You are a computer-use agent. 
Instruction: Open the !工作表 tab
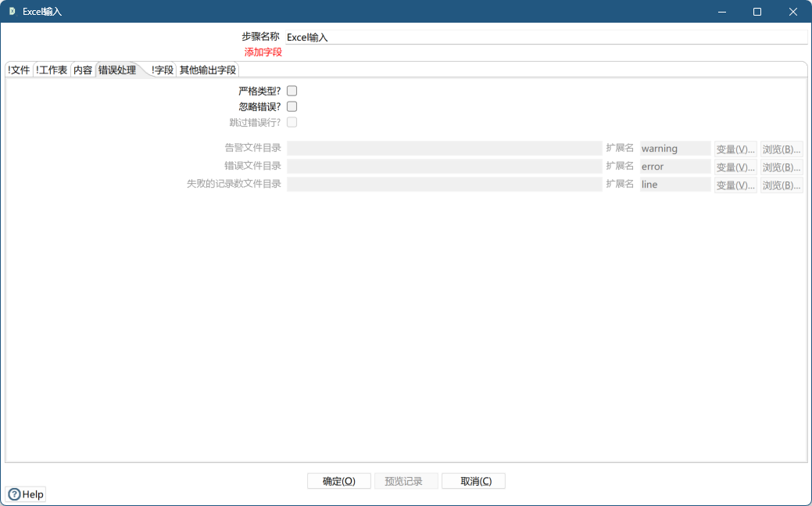tap(52, 69)
